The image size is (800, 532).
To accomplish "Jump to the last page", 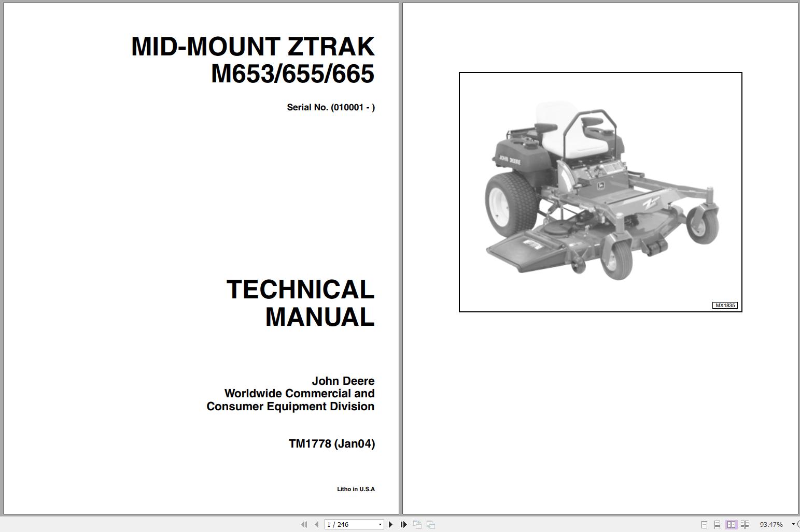I will [404, 525].
